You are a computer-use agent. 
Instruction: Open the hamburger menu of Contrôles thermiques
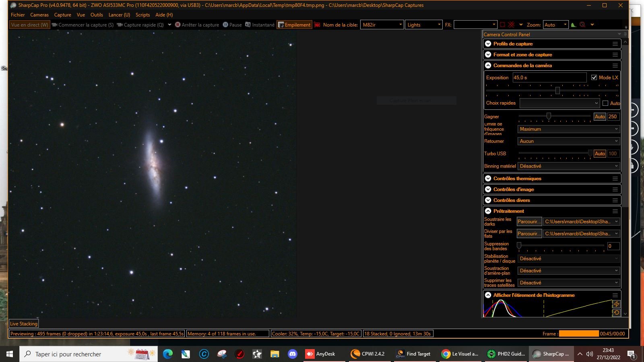[615, 179]
